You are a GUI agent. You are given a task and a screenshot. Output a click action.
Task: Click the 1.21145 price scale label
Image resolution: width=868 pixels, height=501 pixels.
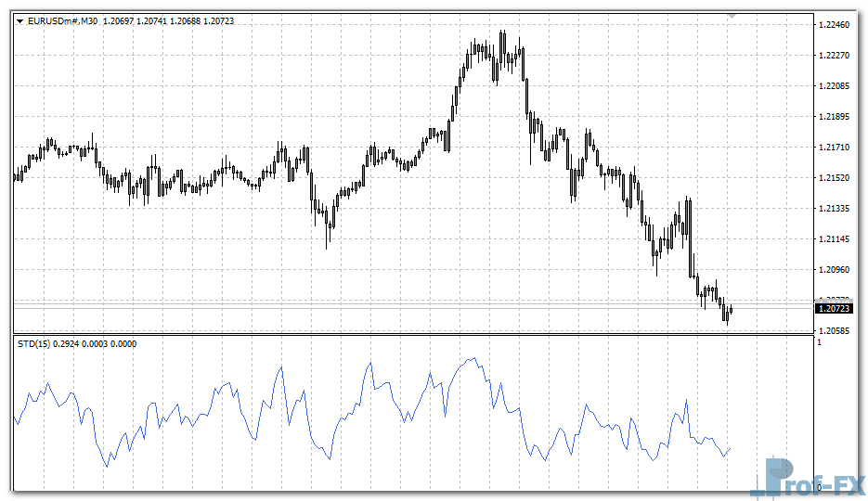[x=837, y=239]
